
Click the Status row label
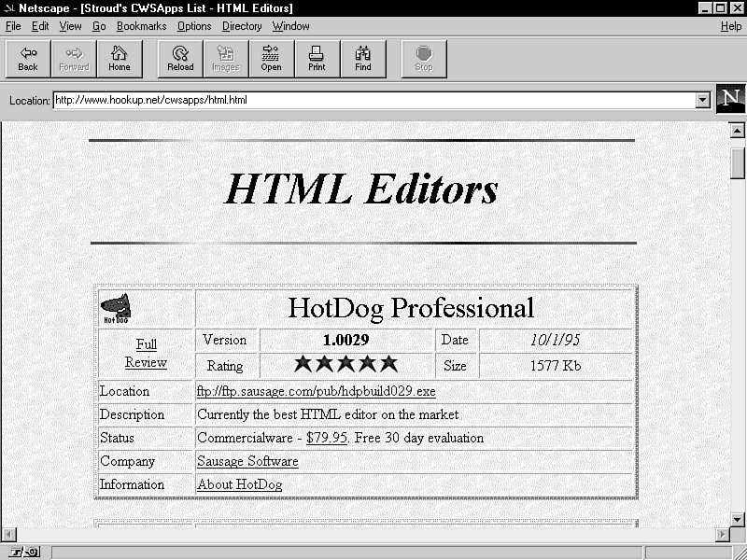coord(118,438)
